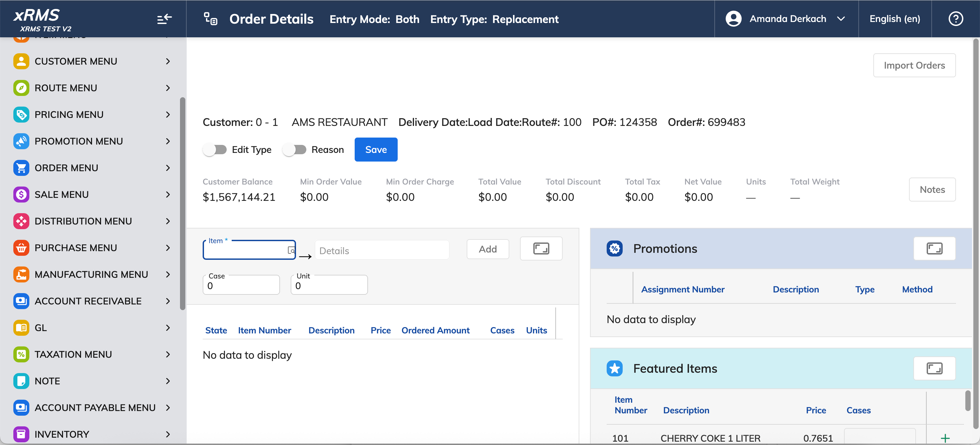Viewport: 980px width, 445px height.
Task: Click the Inventory box icon
Action: click(x=21, y=434)
